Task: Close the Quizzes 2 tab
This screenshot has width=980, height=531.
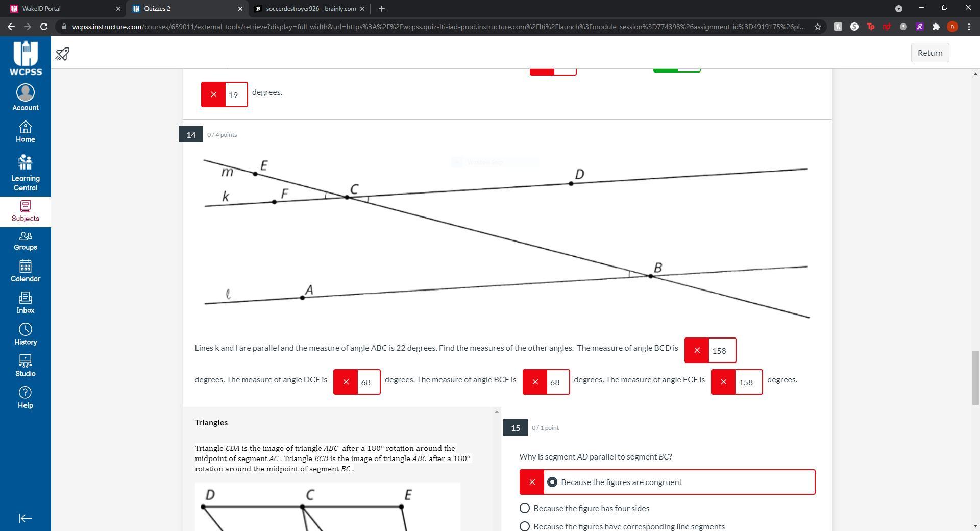Action: pos(240,9)
